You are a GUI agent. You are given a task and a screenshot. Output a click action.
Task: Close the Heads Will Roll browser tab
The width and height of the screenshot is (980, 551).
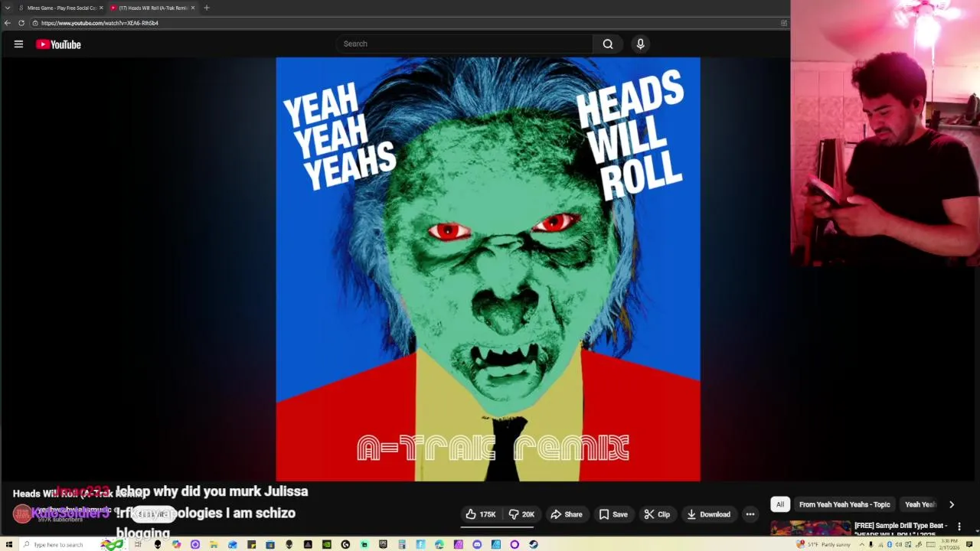coord(193,8)
